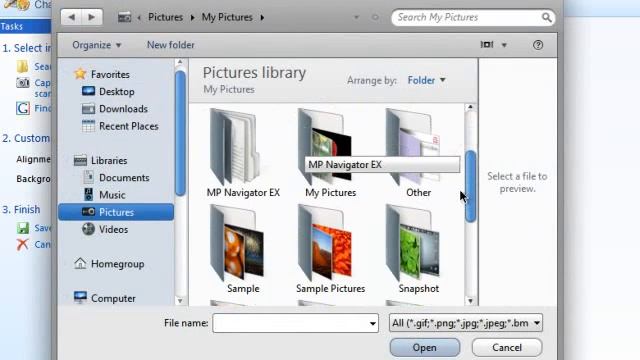Click the Homegroup icon
Viewport: 640px width, 360px height.
click(80, 264)
